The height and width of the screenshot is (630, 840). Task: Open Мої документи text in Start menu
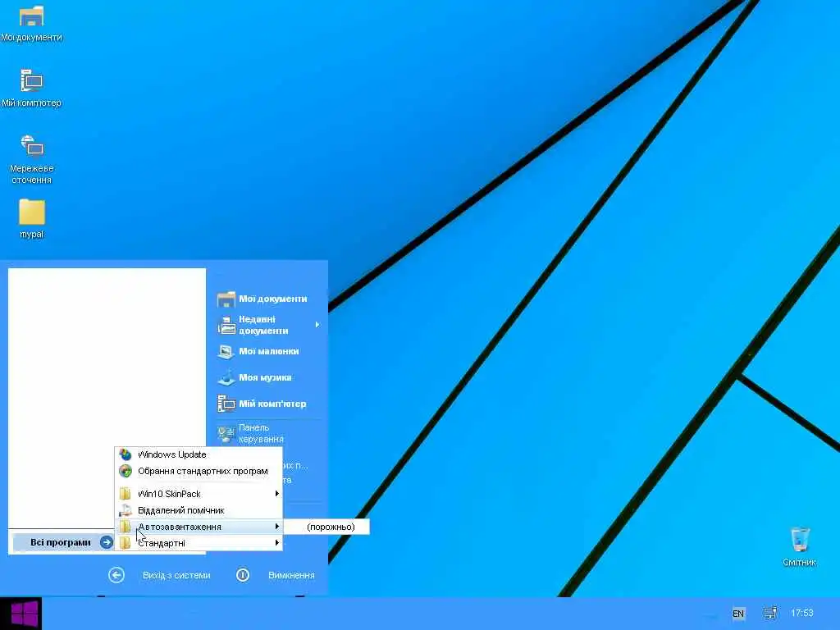(x=272, y=299)
